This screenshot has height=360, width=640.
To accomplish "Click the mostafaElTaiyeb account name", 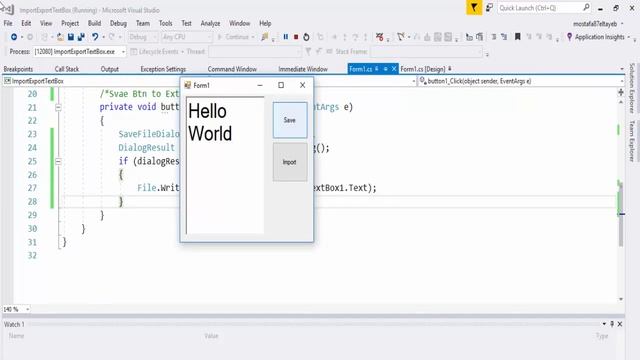I will [595, 24].
